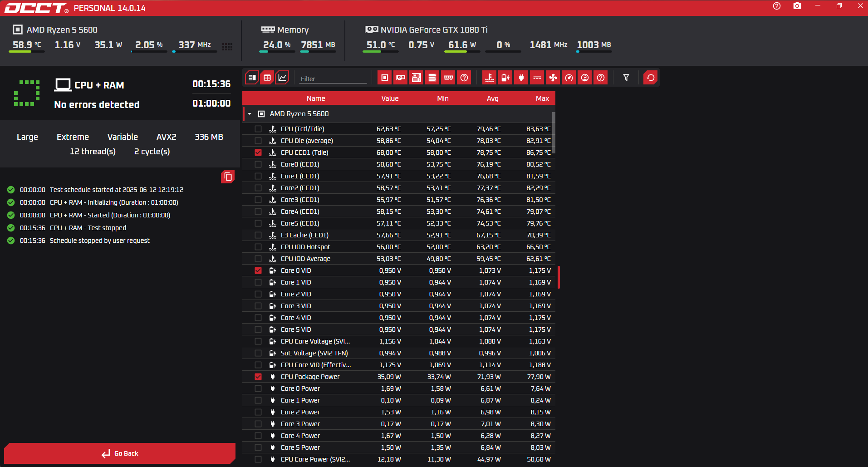Sort table by Avg column

(493, 98)
